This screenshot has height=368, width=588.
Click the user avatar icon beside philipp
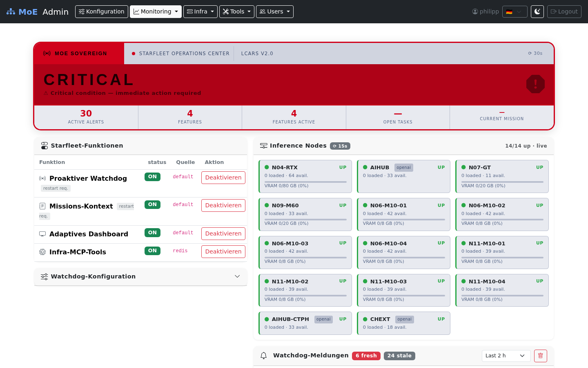point(475,11)
